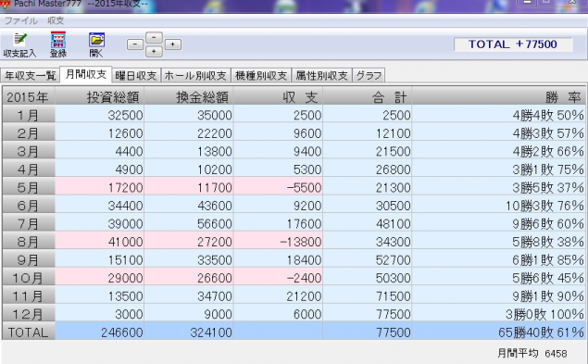Select the 4月 row header
Viewport: 588px width, 364px height.
coord(29,169)
